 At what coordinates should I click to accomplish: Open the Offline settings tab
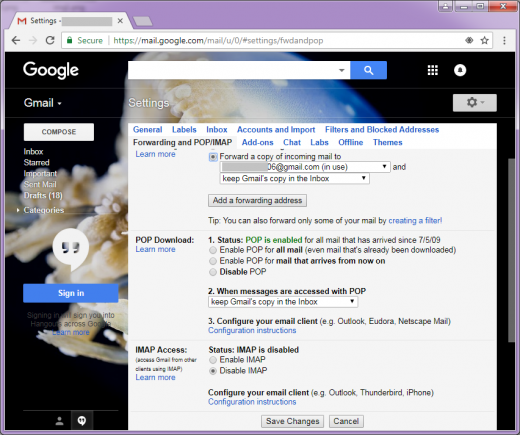pyautogui.click(x=351, y=142)
